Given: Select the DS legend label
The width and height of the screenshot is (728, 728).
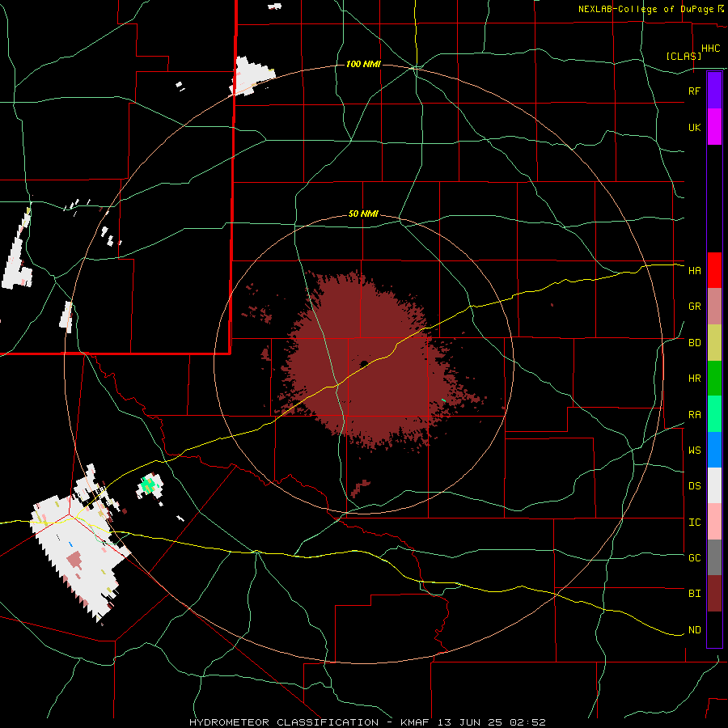Looking at the screenshot, I should (x=694, y=486).
